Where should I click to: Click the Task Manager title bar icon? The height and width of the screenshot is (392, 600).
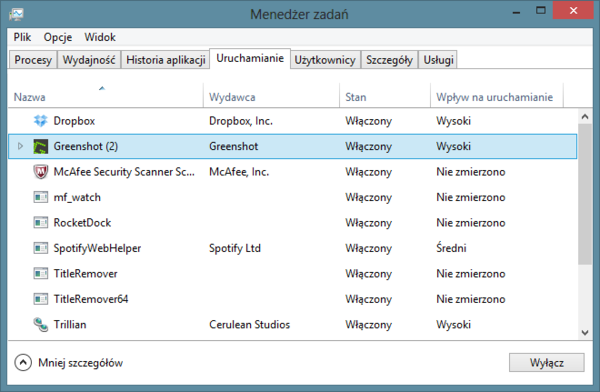(x=16, y=15)
